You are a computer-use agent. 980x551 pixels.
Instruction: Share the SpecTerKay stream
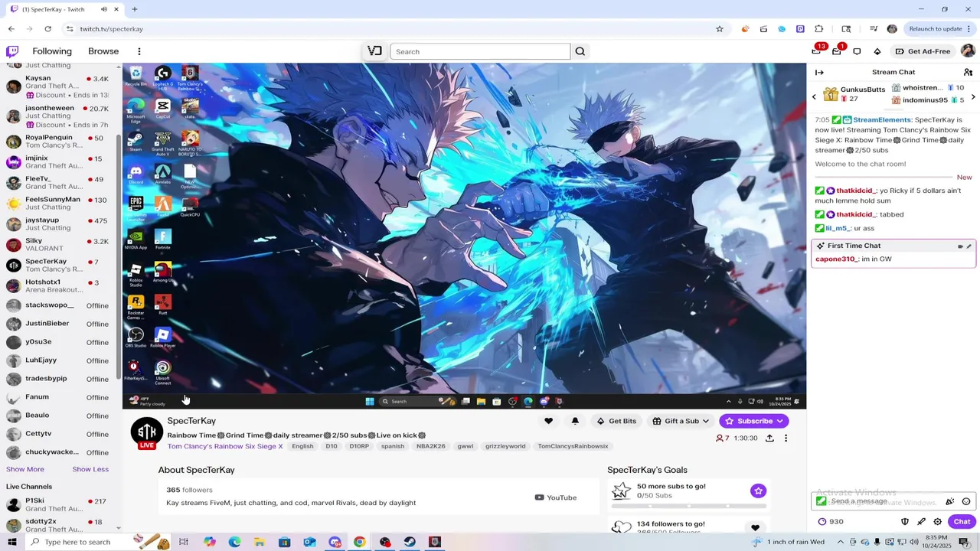click(x=769, y=439)
